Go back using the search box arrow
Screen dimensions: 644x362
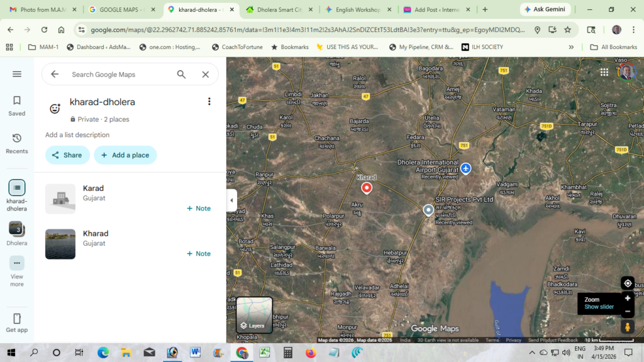[55, 74]
